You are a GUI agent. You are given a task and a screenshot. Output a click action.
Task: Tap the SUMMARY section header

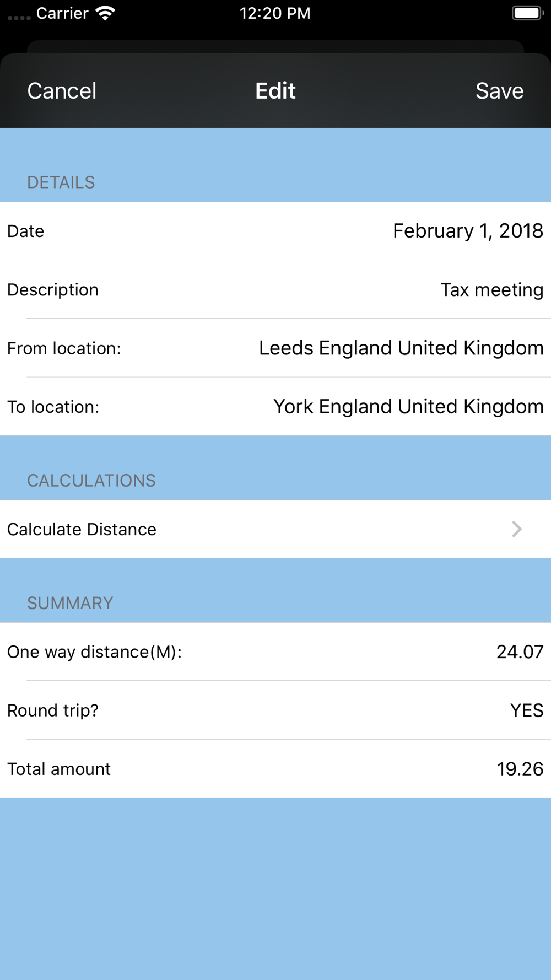(70, 603)
